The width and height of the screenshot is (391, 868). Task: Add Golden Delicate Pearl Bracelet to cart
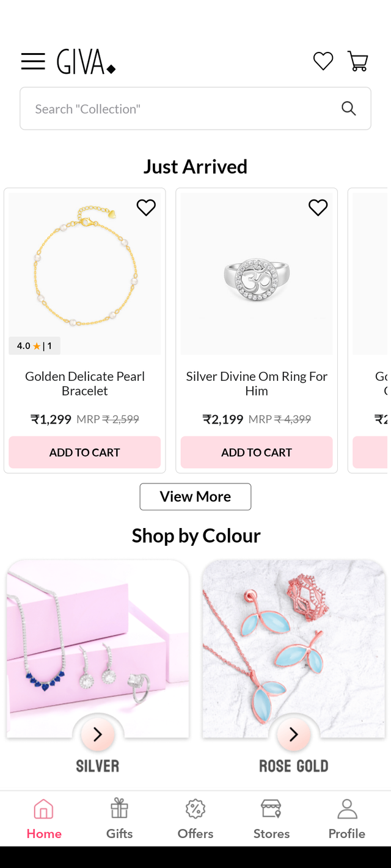click(x=85, y=452)
